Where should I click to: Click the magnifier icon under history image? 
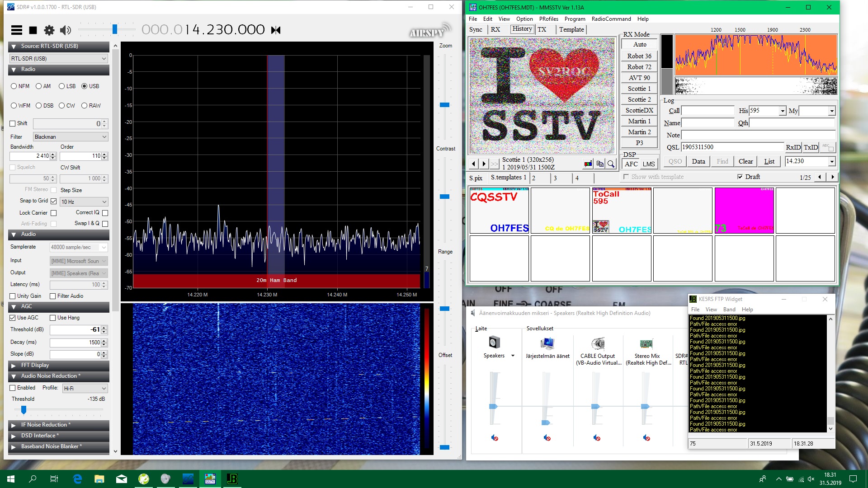pyautogui.click(x=611, y=164)
